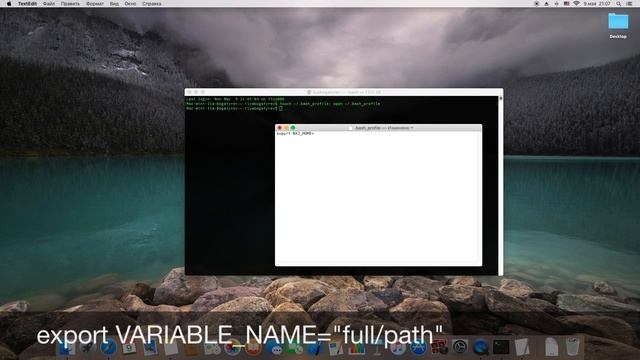Open Photo Booth from the Dock
Viewport: 640px width, 360px height.
[x=439, y=347]
